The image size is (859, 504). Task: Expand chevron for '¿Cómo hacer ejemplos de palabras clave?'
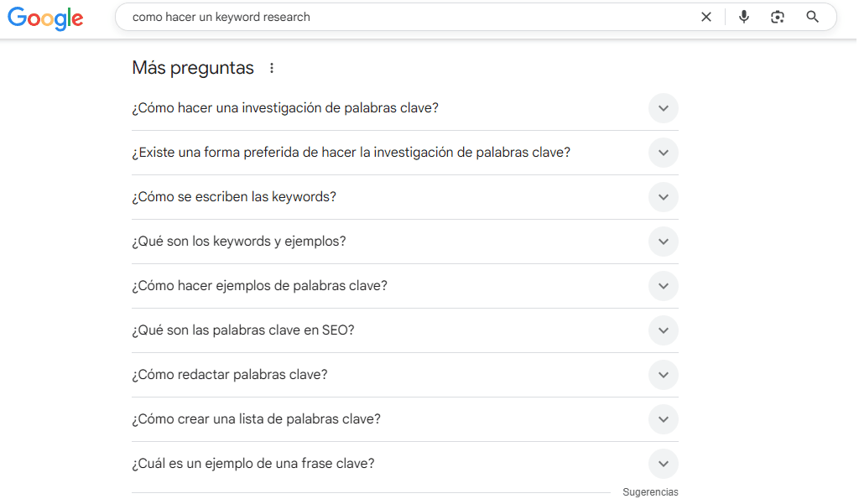(x=664, y=286)
